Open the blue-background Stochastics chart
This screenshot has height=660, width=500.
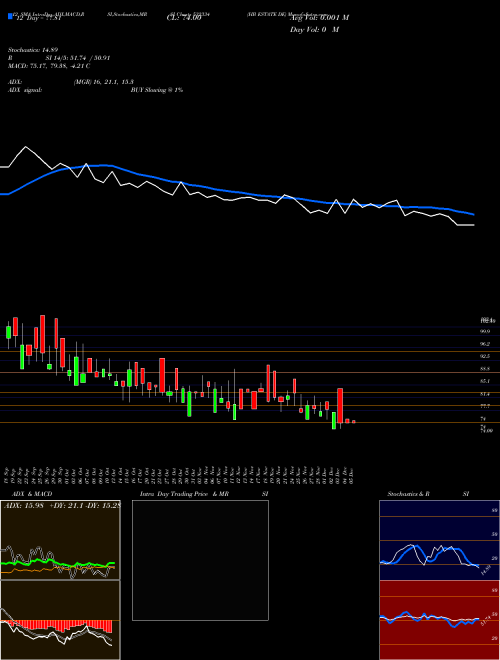[439, 540]
